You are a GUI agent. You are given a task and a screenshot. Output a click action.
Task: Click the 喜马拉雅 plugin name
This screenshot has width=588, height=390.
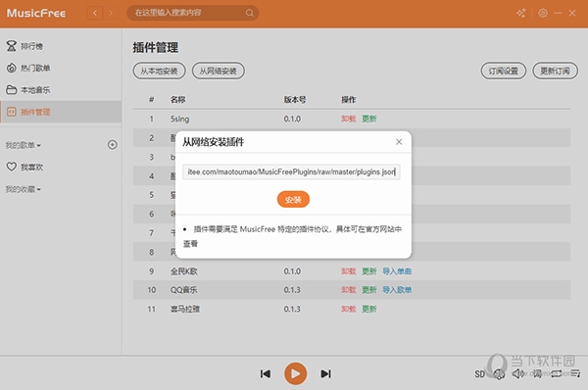pyautogui.click(x=185, y=309)
